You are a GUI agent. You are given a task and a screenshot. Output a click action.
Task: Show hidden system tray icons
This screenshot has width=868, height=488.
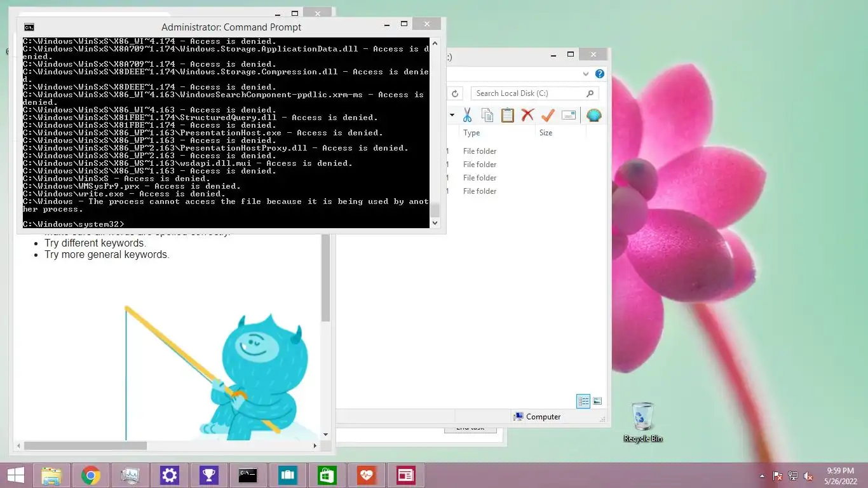click(762, 476)
